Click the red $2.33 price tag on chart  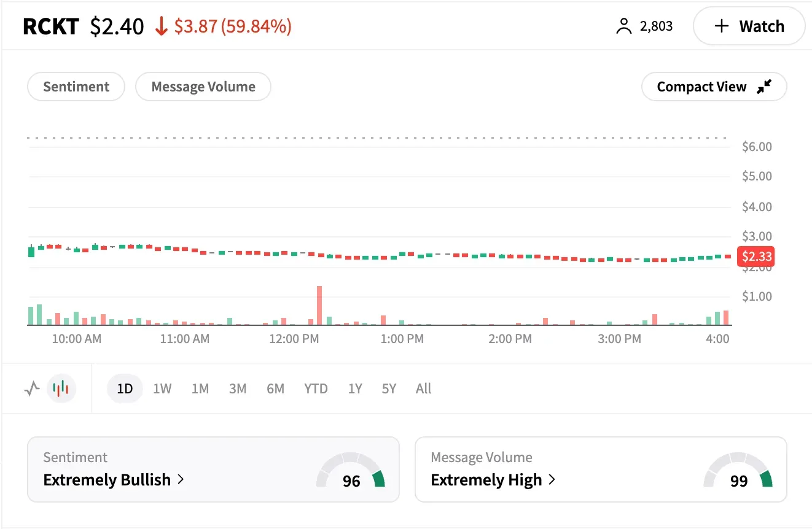coord(755,256)
